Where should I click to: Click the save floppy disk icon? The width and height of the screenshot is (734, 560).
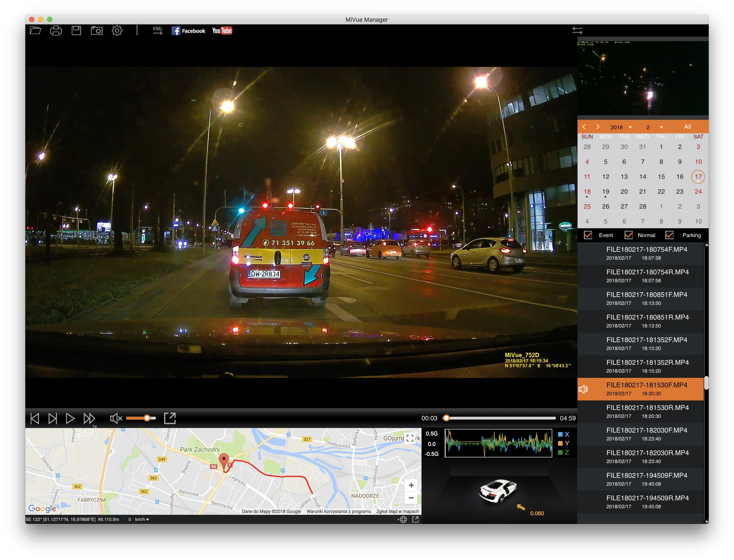click(x=76, y=30)
